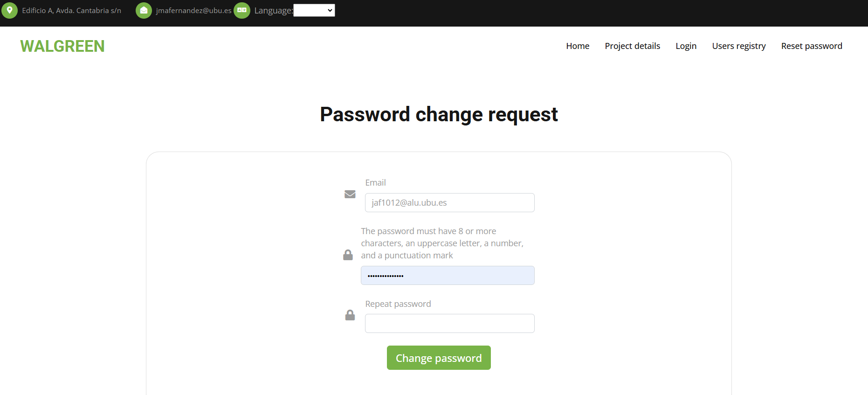Click the WALGREEN logo
Viewport: 868px width, 395px height.
pos(62,46)
